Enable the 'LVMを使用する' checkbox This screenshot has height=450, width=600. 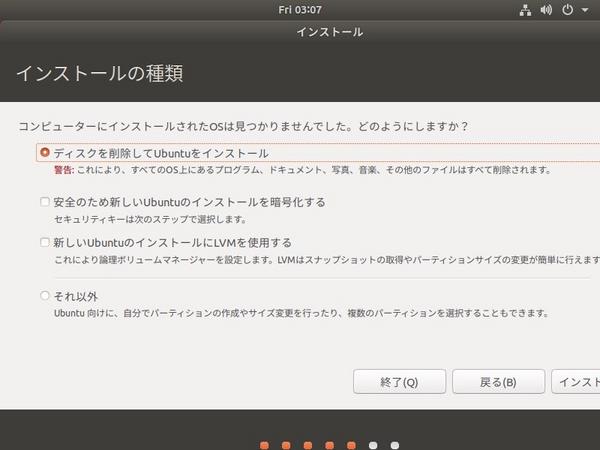coord(45,242)
